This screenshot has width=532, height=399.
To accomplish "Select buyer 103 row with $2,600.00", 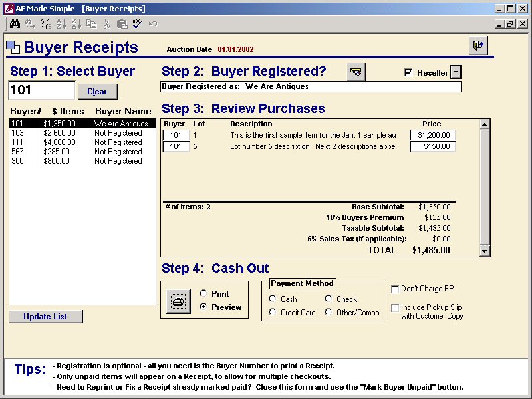I will [82, 133].
